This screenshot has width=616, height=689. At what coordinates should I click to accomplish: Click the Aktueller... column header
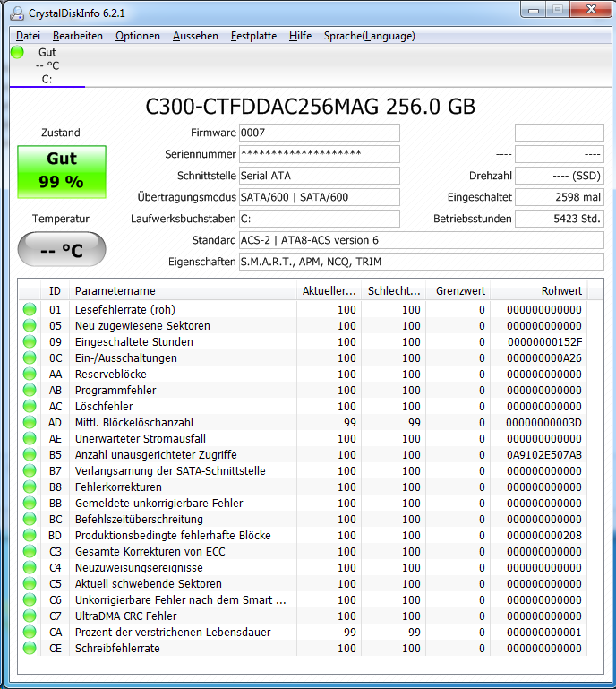[329, 291]
